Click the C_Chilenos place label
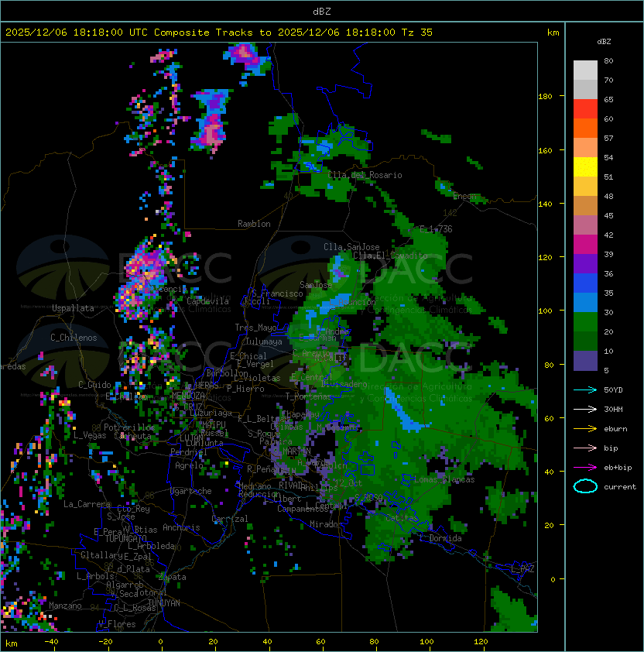644x652 pixels. (74, 338)
